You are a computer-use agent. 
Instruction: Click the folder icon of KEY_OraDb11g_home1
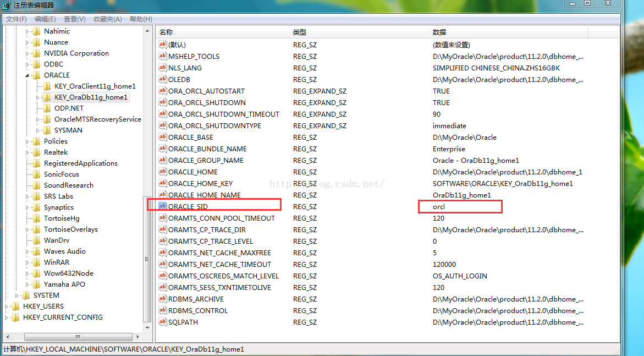(x=47, y=97)
